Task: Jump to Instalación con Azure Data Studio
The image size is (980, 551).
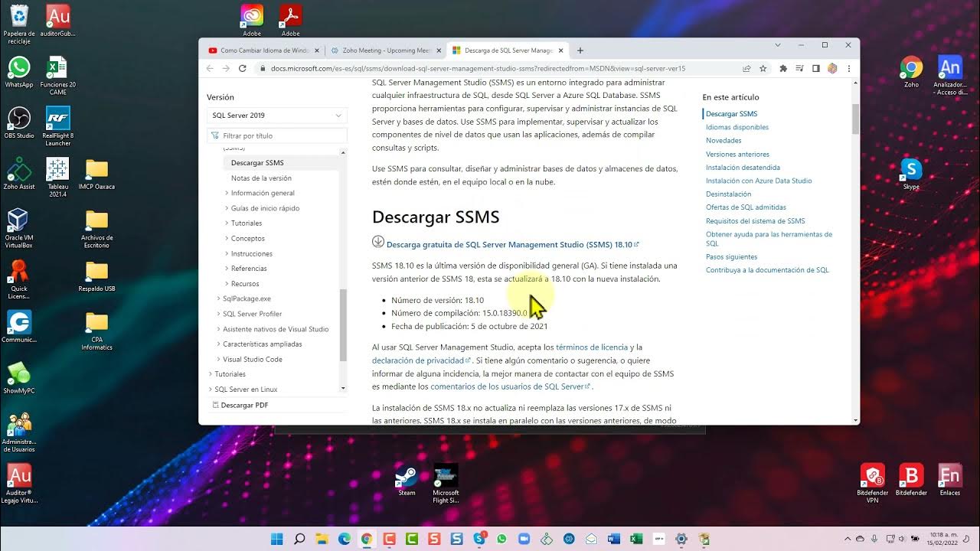Action: click(759, 181)
